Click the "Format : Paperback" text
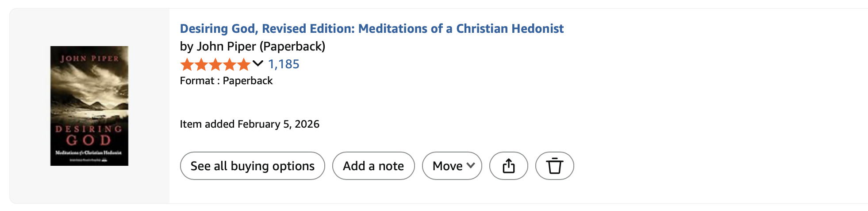Image resolution: width=868 pixels, height=211 pixels. tap(226, 81)
